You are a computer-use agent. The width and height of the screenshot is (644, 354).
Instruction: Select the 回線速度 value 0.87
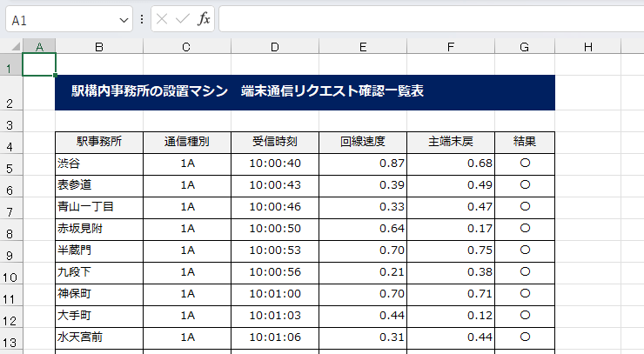pyautogui.click(x=363, y=164)
